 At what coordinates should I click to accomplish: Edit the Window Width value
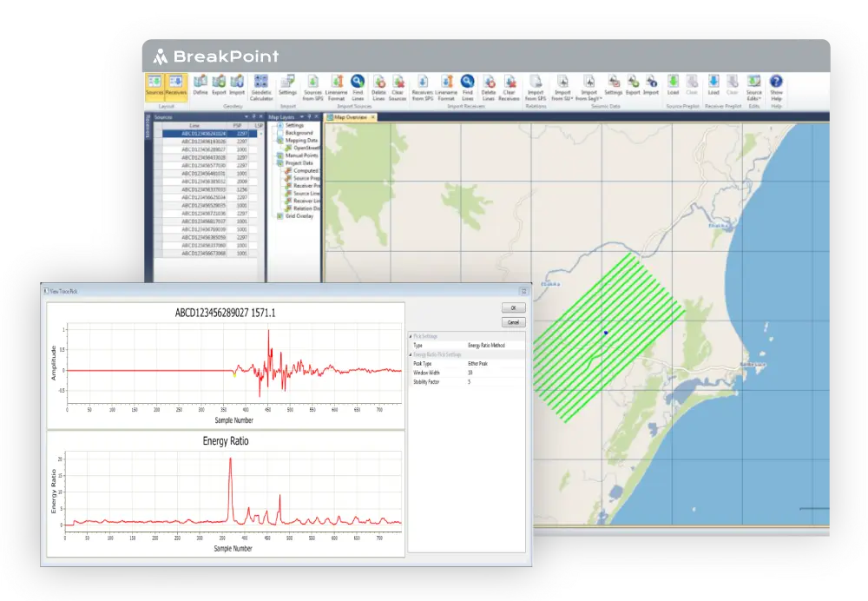(496, 373)
